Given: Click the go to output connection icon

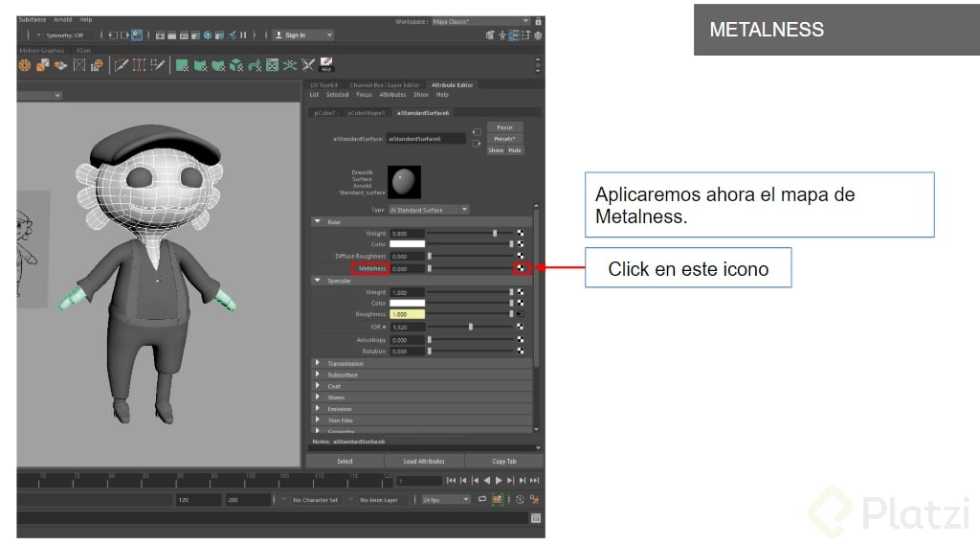Looking at the screenshot, I should pos(477,144).
